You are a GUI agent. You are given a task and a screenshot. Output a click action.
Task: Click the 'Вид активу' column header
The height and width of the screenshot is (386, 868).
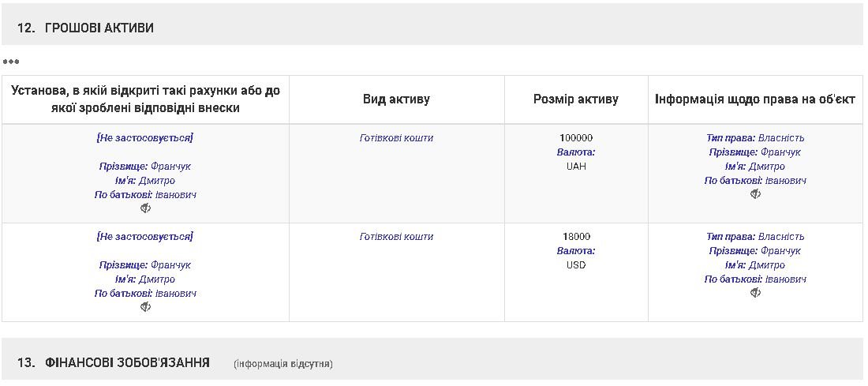[396, 99]
